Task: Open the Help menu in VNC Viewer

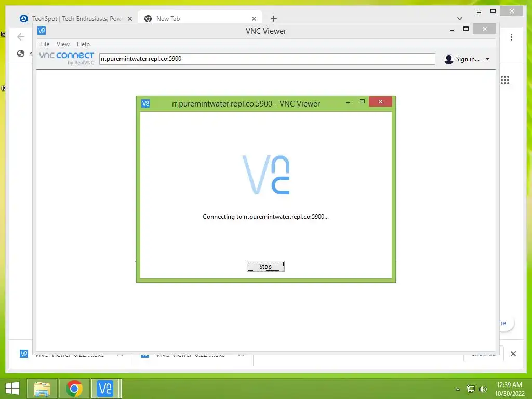Action: tap(83, 44)
